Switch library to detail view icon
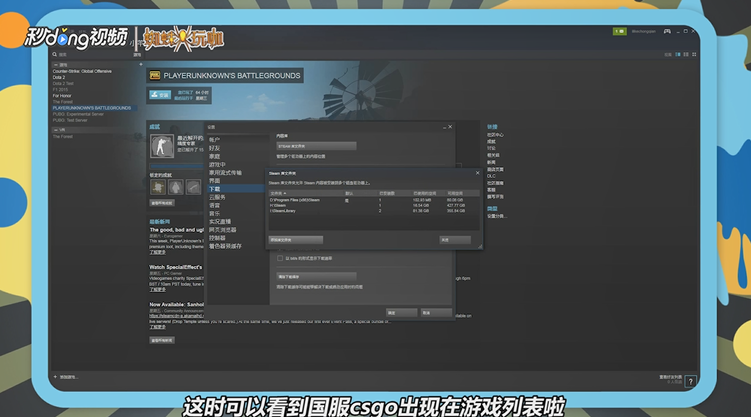The image size is (751, 417). [678, 55]
